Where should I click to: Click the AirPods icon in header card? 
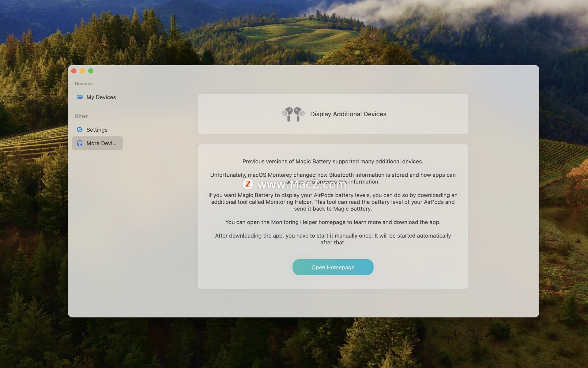[x=293, y=114]
